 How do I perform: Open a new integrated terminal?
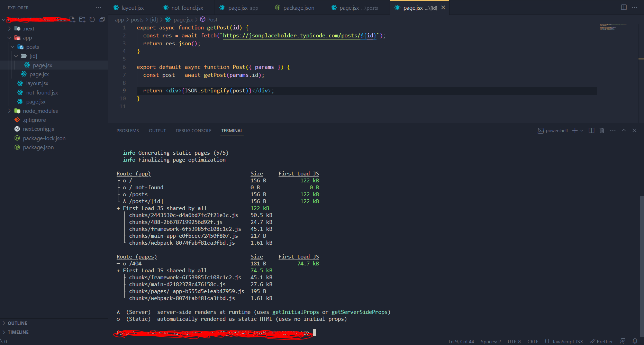574,130
